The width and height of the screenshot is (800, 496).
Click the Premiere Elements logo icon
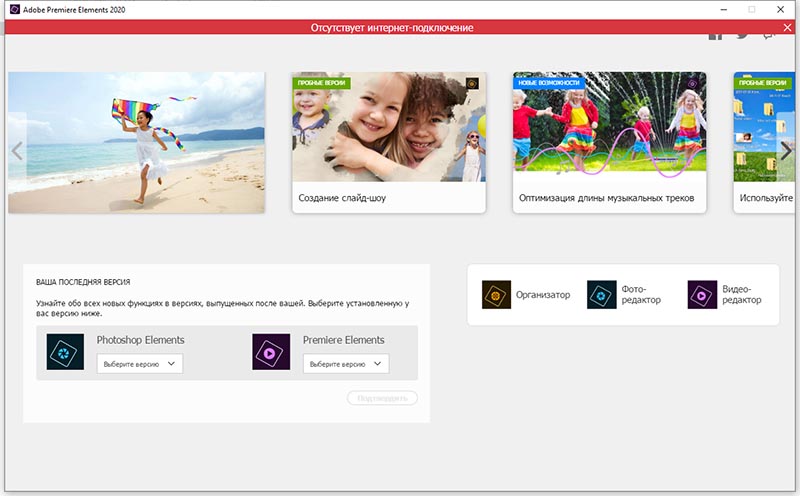(271, 352)
